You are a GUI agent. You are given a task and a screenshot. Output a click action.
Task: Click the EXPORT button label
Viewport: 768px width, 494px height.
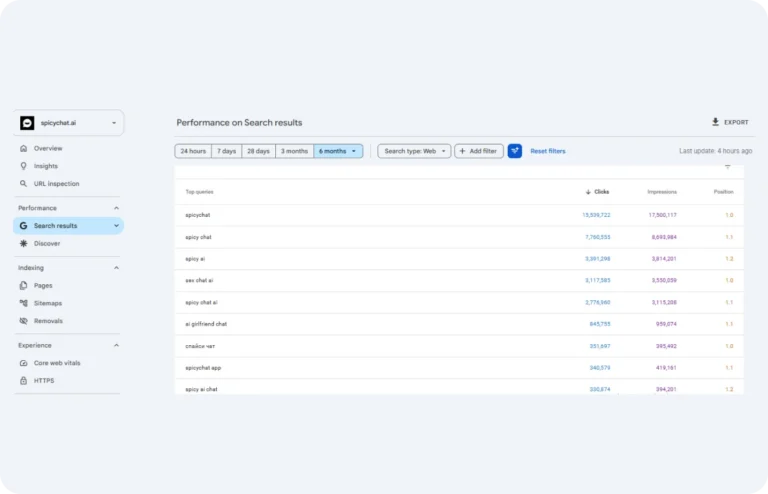point(736,122)
